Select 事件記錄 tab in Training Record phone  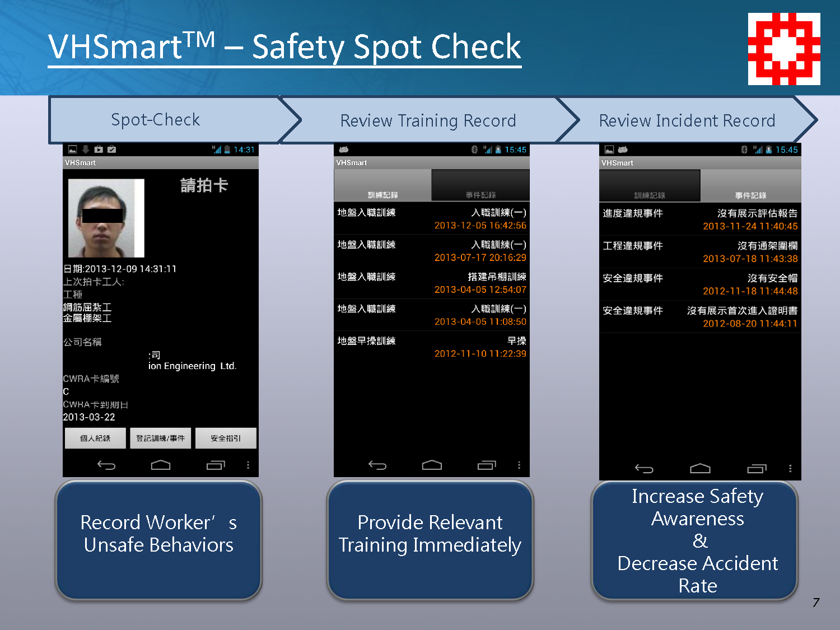click(x=480, y=185)
